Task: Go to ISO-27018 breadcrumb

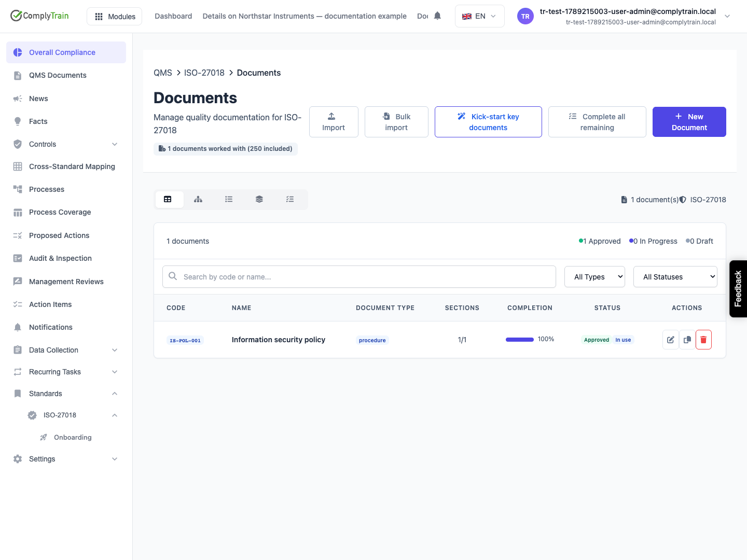Action: point(204,73)
